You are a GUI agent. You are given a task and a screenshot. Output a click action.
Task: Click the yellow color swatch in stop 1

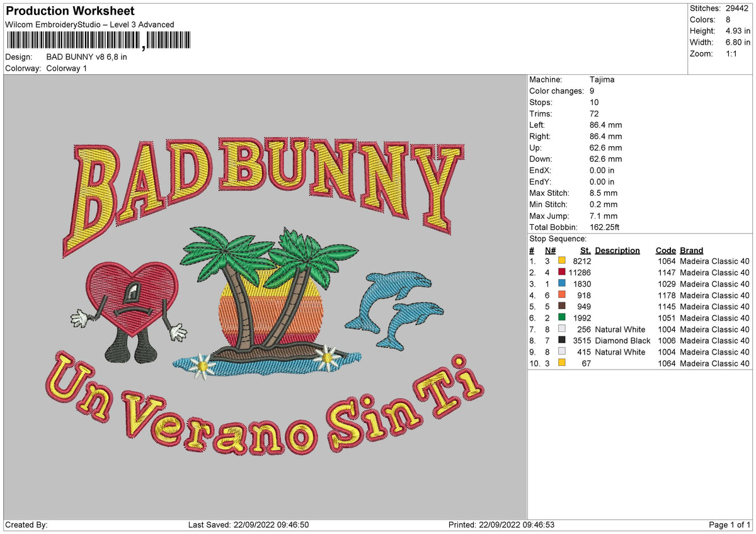562,261
